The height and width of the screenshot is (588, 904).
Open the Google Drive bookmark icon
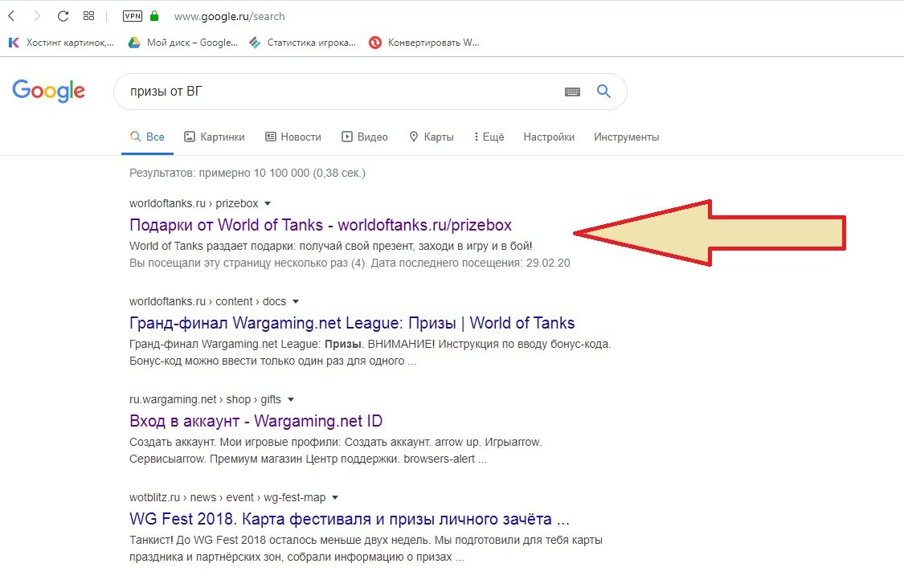tap(133, 43)
